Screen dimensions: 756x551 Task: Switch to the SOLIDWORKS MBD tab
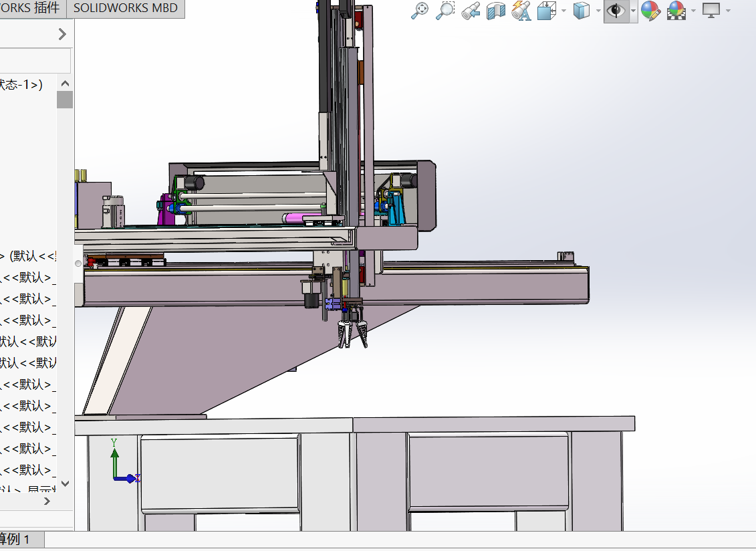pyautogui.click(x=126, y=8)
